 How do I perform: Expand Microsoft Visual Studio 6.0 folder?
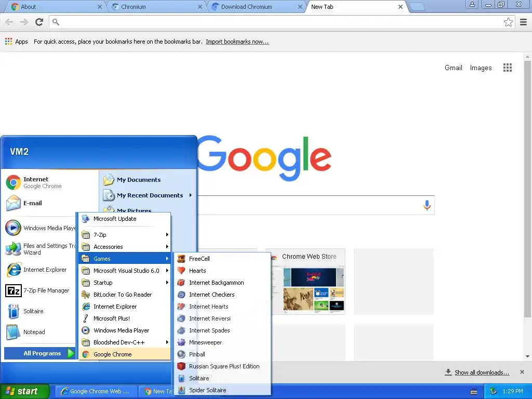click(x=125, y=270)
